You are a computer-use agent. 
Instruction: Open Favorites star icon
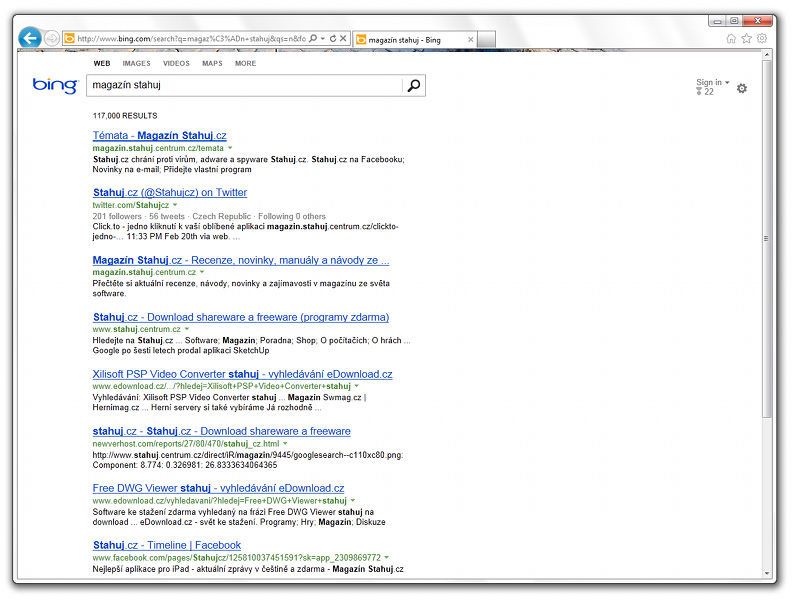747,38
